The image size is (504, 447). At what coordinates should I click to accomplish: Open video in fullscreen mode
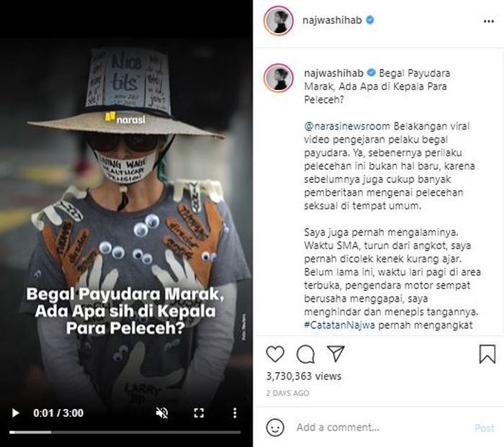coord(199,413)
